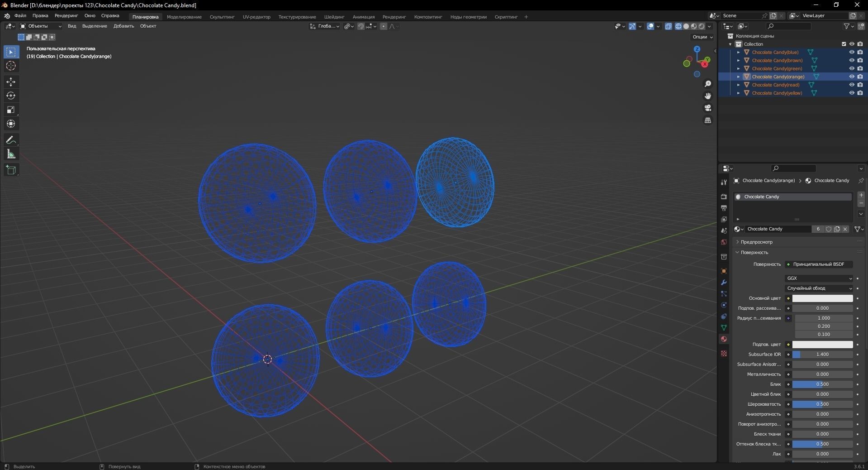Click the Принципиальный BSDF surface button
The image size is (868, 470).
pyautogui.click(x=819, y=264)
